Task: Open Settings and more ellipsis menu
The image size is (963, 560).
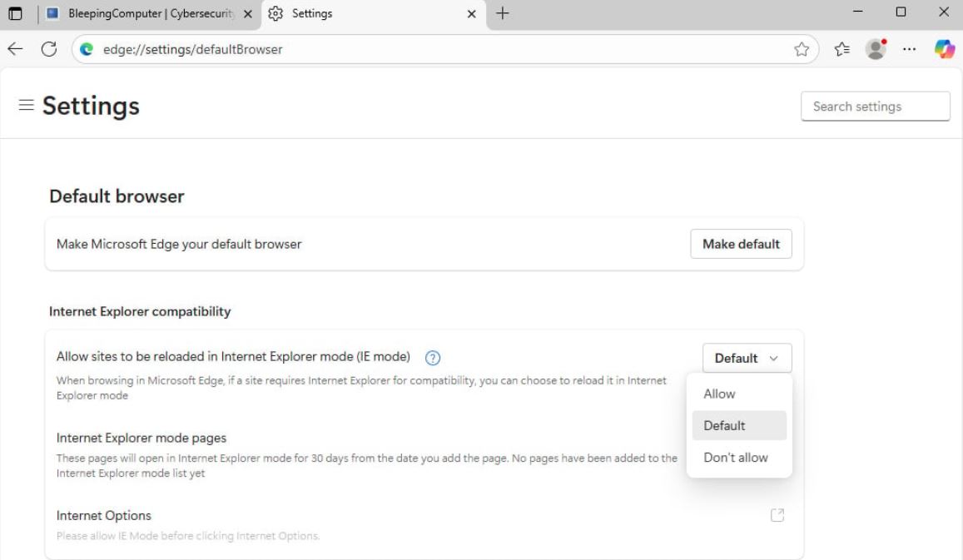Action: click(x=910, y=49)
